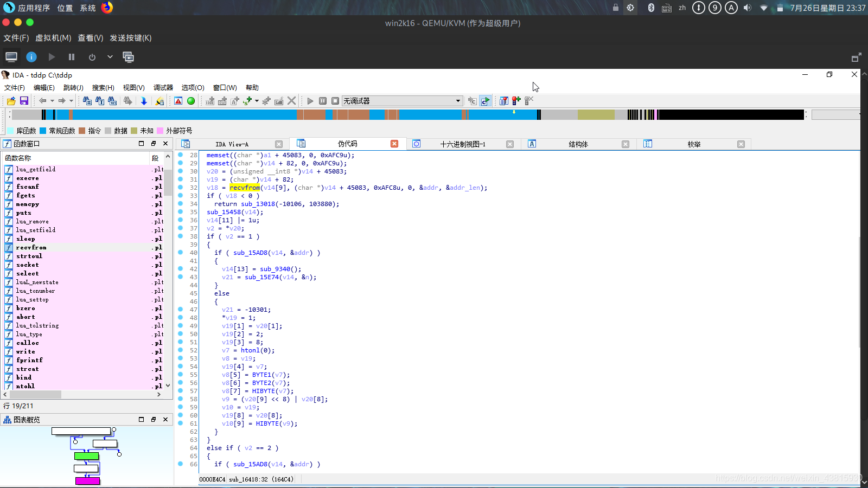The height and width of the screenshot is (488, 868).
Task: Stop the debugger process with the square icon
Action: tap(335, 101)
